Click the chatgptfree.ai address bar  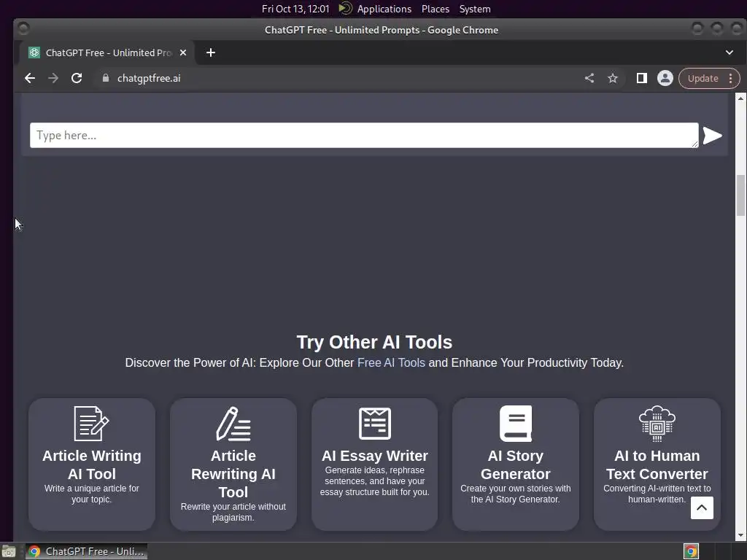pos(333,78)
